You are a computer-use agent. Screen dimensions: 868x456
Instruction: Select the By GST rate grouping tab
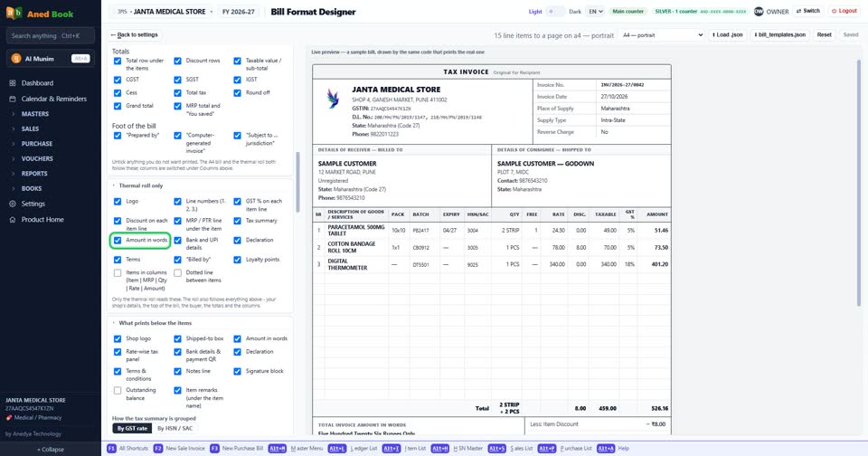click(x=132, y=429)
